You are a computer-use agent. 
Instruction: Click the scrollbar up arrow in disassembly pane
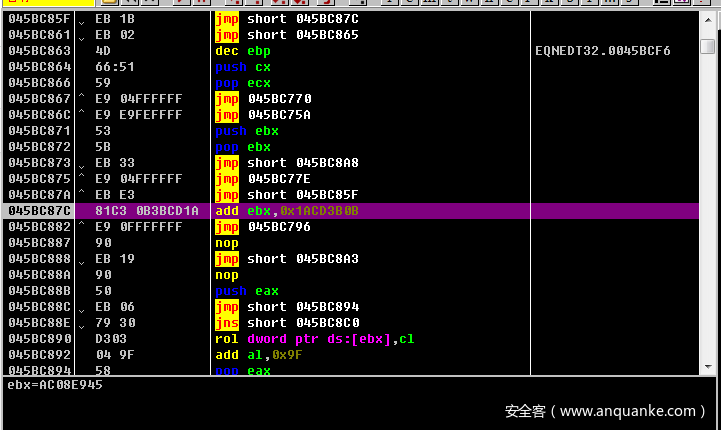pos(708,20)
